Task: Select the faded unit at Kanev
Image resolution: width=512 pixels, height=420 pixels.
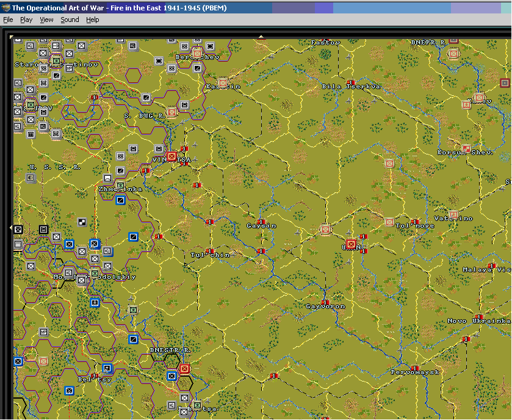Action: (x=479, y=97)
